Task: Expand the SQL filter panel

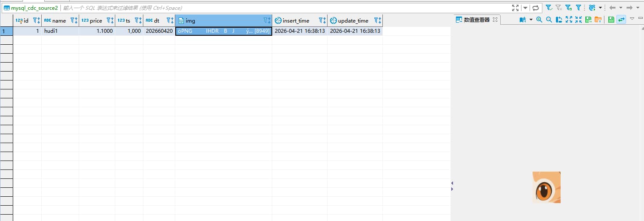Action: tap(515, 8)
